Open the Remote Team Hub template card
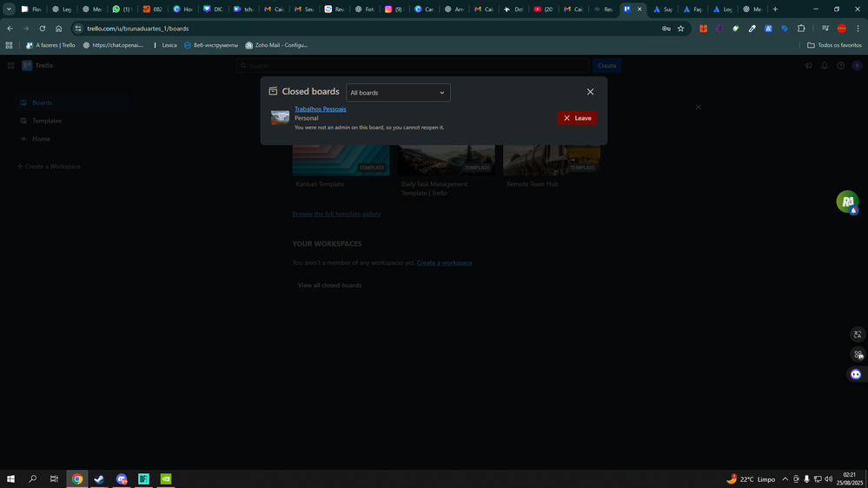Image resolution: width=868 pixels, height=488 pixels. coord(552,166)
